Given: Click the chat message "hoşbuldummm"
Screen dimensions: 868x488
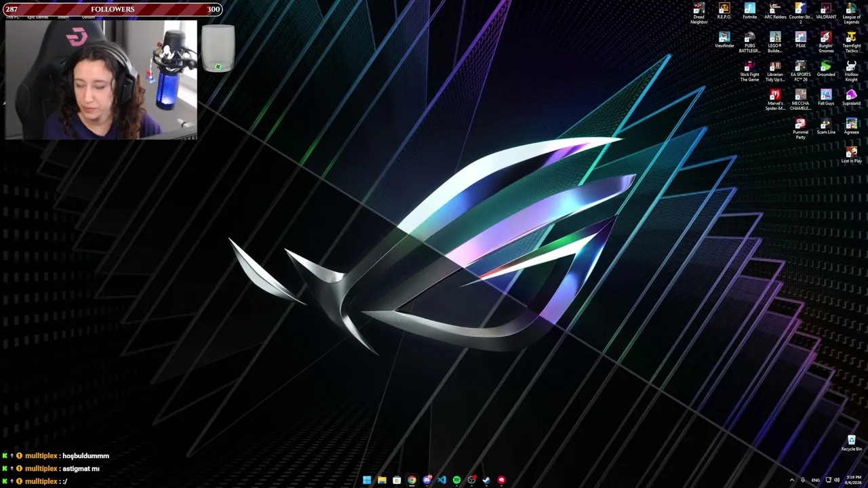Looking at the screenshot, I should click(x=85, y=456).
